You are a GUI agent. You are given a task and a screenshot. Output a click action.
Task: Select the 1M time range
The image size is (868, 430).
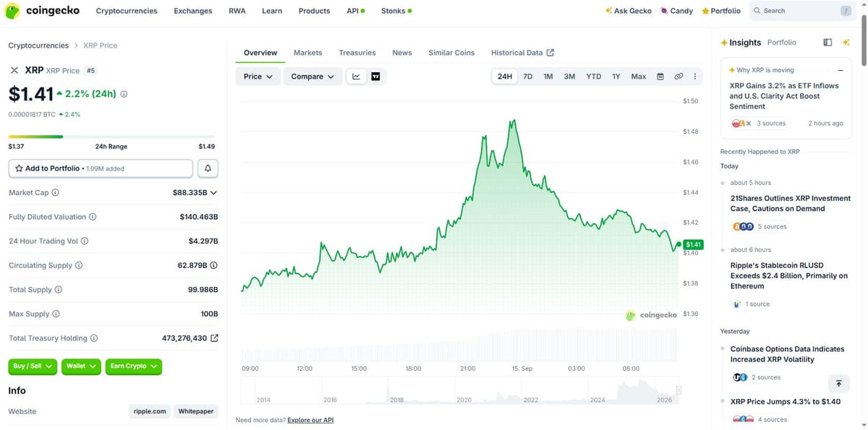[548, 77]
